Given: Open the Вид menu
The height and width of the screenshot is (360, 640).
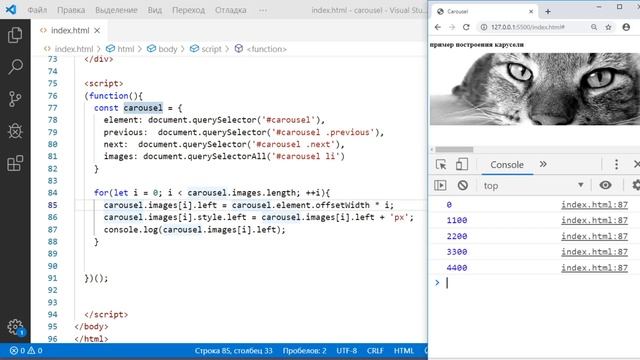Looking at the screenshot, I should coord(155,10).
